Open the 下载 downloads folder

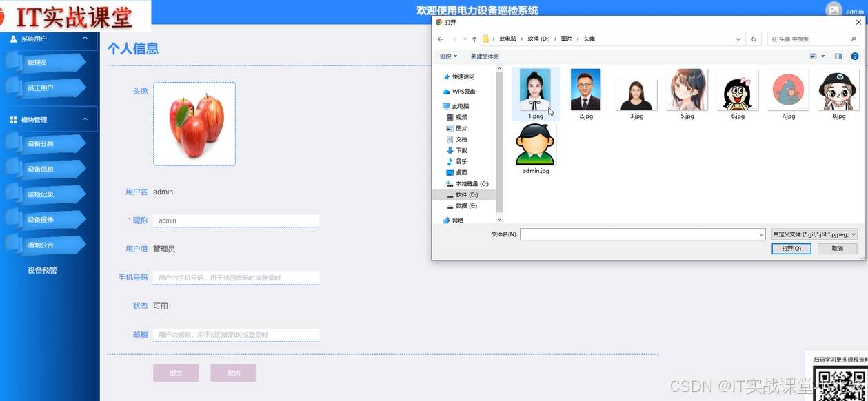pyautogui.click(x=461, y=150)
